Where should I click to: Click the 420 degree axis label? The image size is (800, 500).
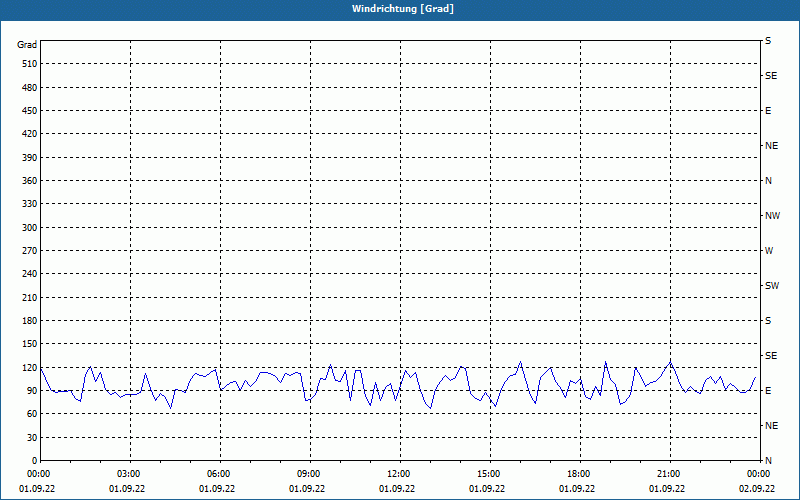30,134
